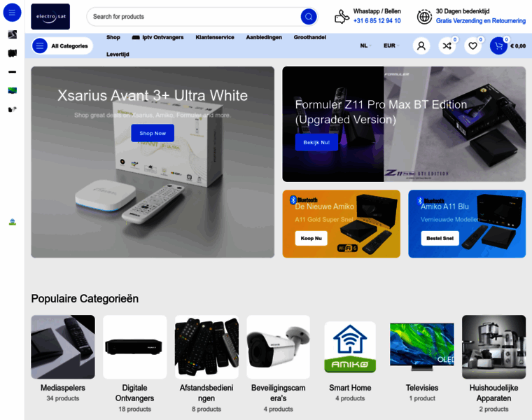Open the compare shuffle icon
Image resolution: width=532 pixels, height=420 pixels.
[x=447, y=45]
